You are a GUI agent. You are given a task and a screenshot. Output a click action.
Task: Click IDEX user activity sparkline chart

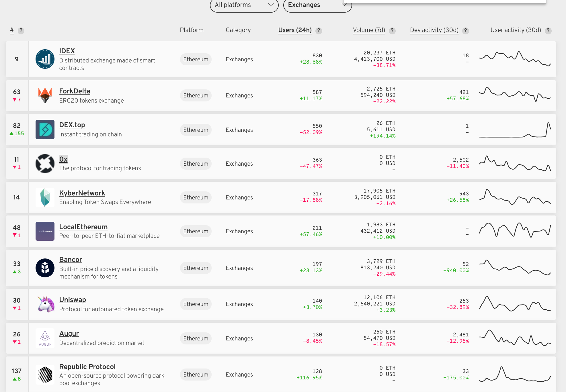pyautogui.click(x=515, y=59)
